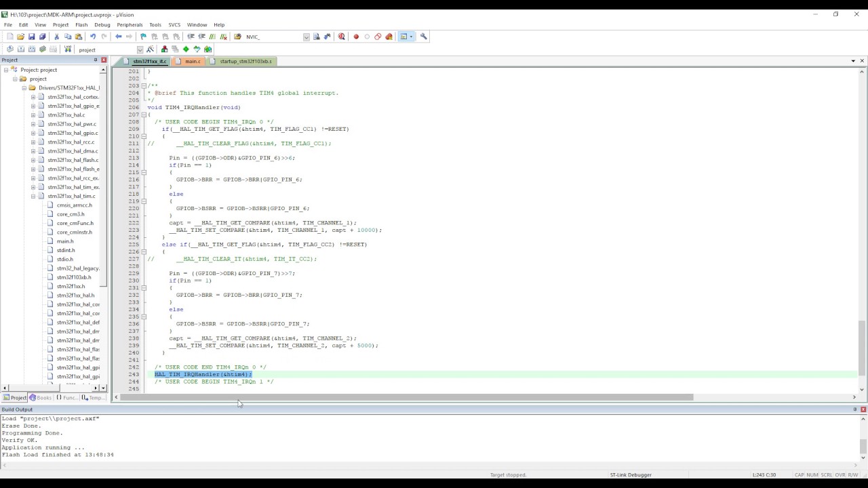
Task: Click the green diamond Manage Run-Time Environment icon
Action: (x=186, y=49)
